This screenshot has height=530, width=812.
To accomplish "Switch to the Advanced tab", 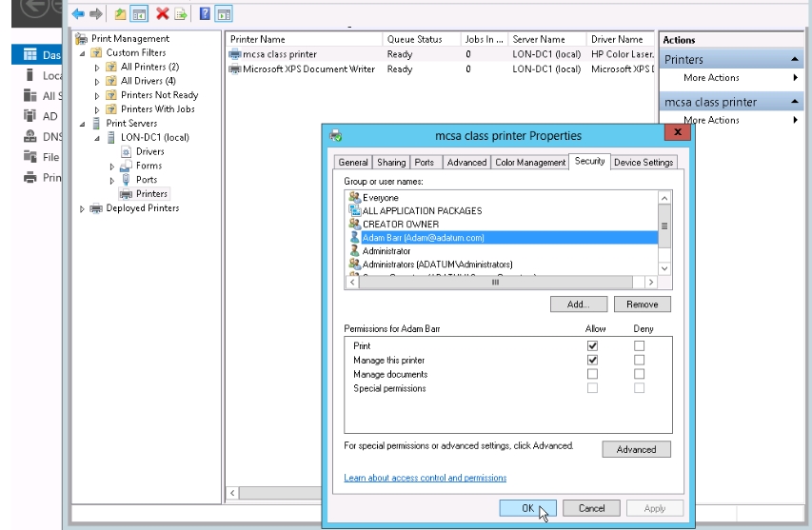I will click(466, 163).
